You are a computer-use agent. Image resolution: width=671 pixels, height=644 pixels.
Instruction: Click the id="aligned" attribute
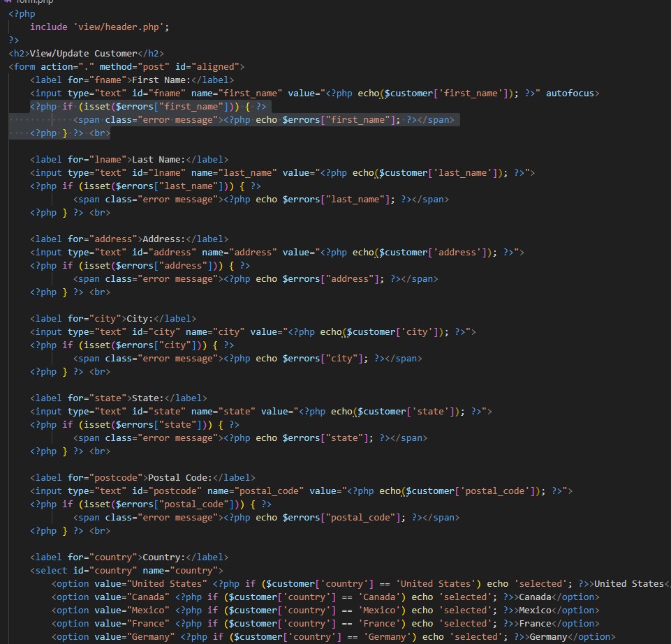coord(207,67)
